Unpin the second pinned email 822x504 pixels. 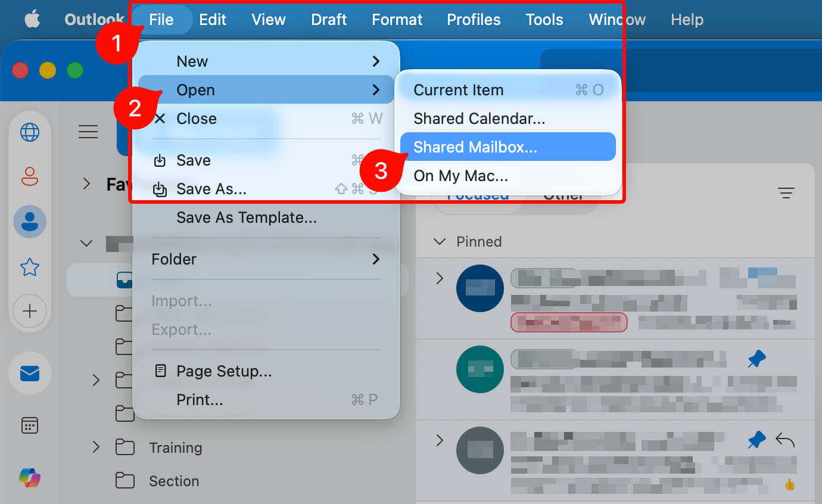756,359
